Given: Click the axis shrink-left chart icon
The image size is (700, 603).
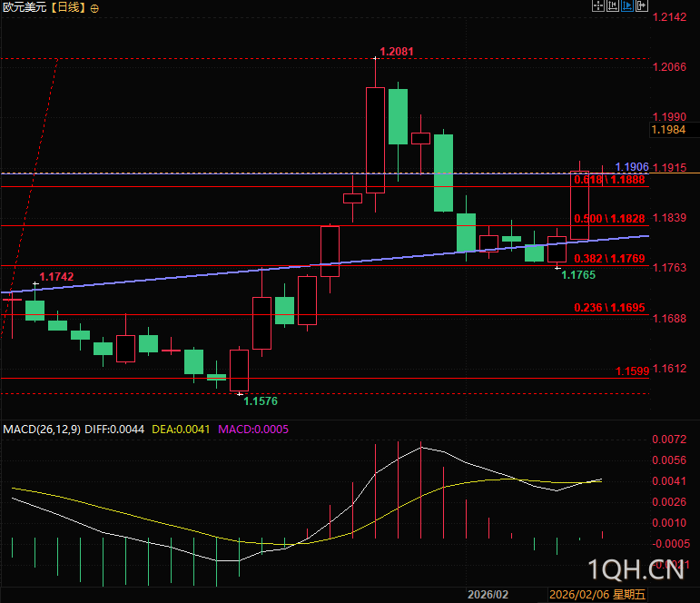Looking at the screenshot, I should (613, 5).
